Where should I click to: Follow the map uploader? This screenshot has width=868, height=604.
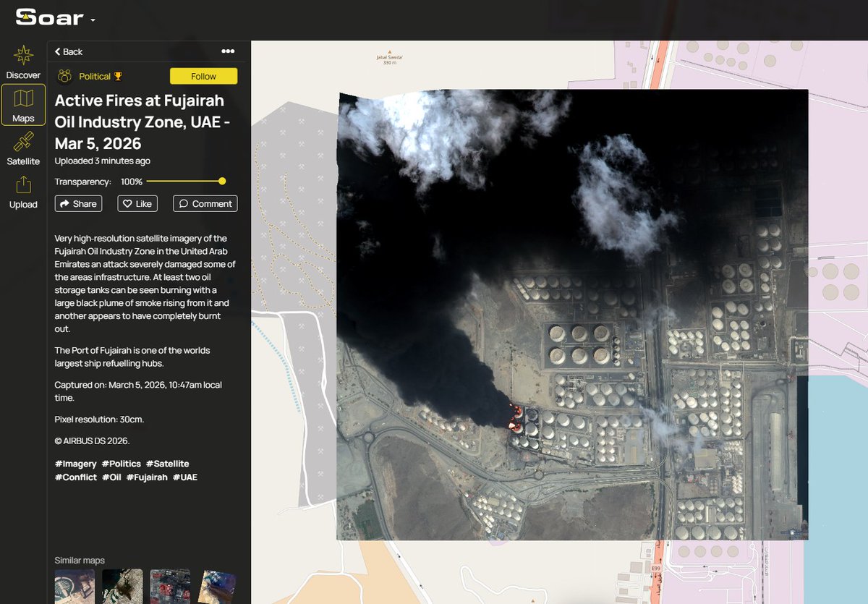pyautogui.click(x=203, y=76)
